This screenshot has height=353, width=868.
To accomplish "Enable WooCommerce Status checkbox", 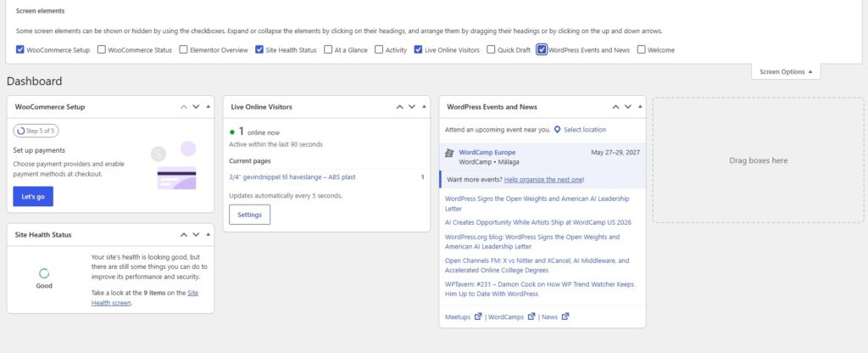I will coord(102,50).
